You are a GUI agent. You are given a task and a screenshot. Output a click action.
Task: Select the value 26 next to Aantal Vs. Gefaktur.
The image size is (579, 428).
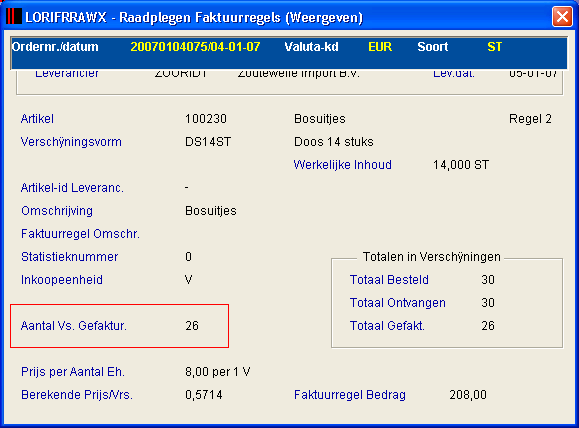click(x=192, y=326)
